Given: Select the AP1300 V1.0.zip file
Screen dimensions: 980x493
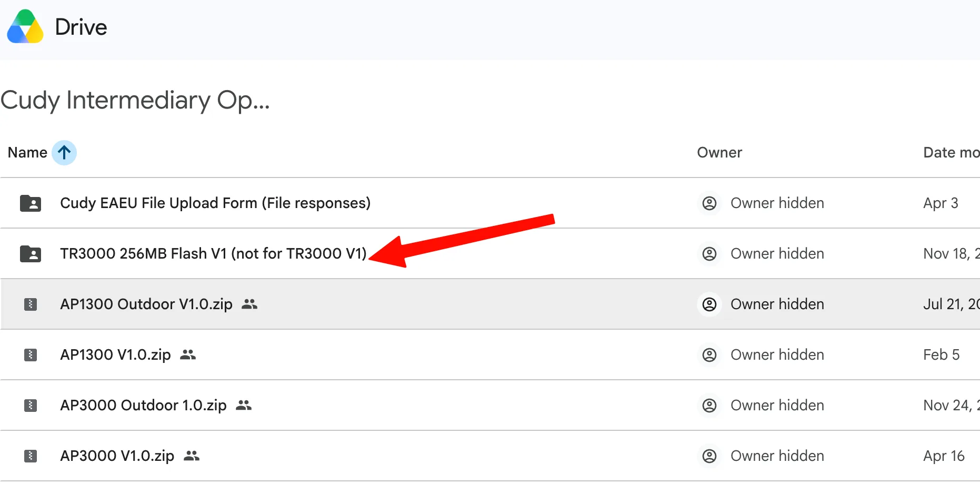Looking at the screenshot, I should point(116,355).
